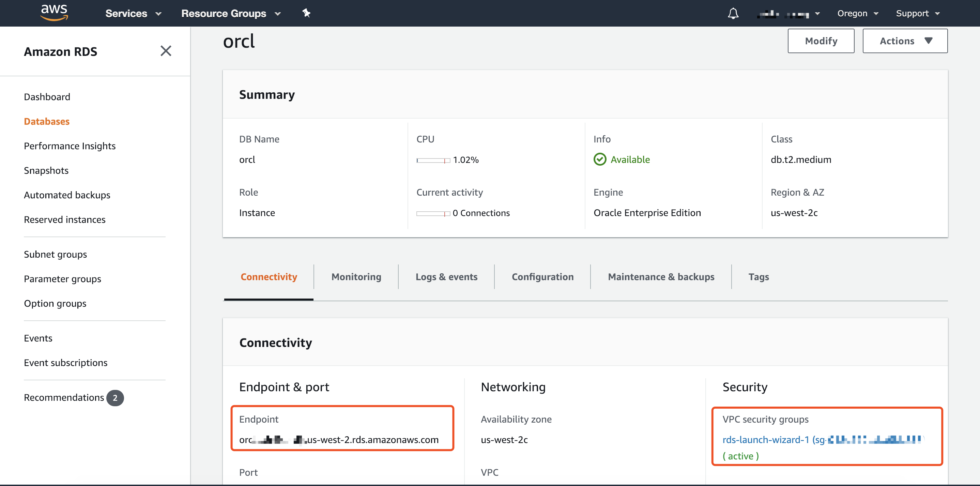This screenshot has width=980, height=486.
Task: Open Automated backups in sidebar
Action: click(67, 195)
